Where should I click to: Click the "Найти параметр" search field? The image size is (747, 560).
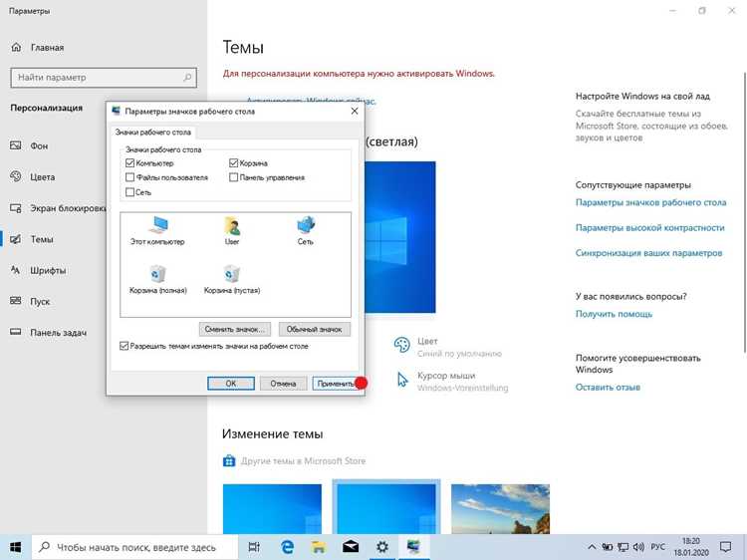(x=104, y=77)
